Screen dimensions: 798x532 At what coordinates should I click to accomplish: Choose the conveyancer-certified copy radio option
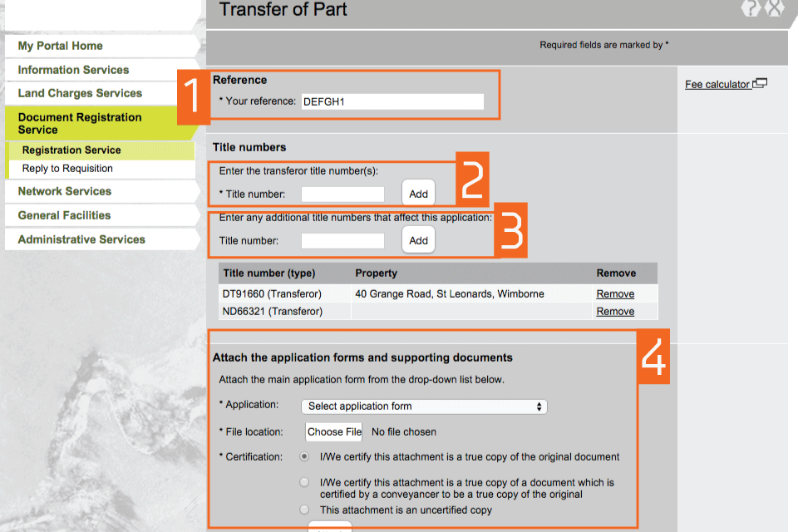305,482
